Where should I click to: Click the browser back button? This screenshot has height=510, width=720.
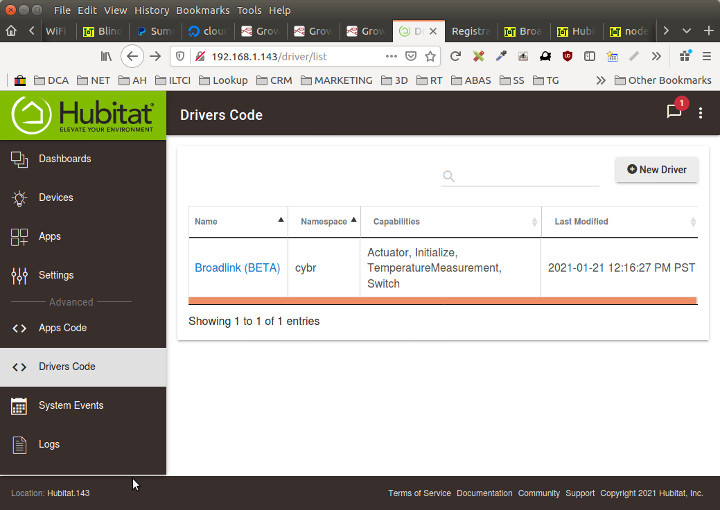pyautogui.click(x=132, y=56)
